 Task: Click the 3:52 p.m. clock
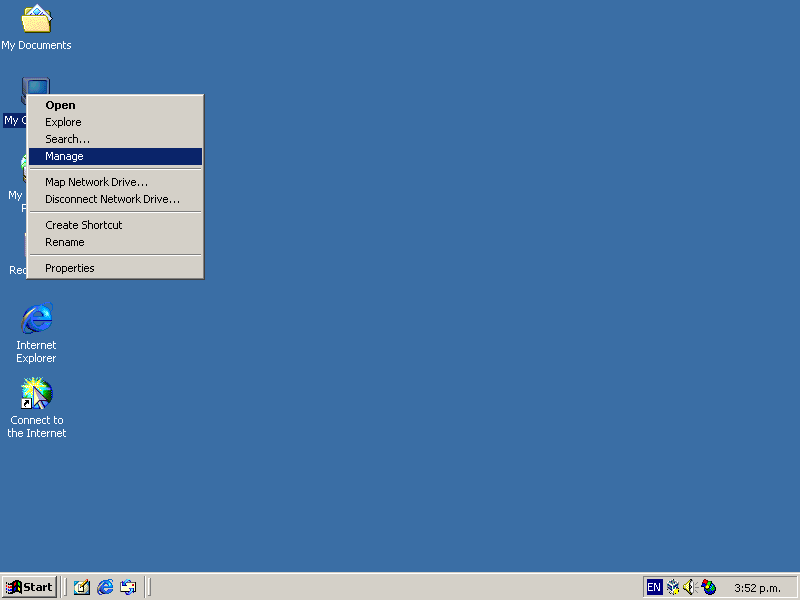pos(757,588)
